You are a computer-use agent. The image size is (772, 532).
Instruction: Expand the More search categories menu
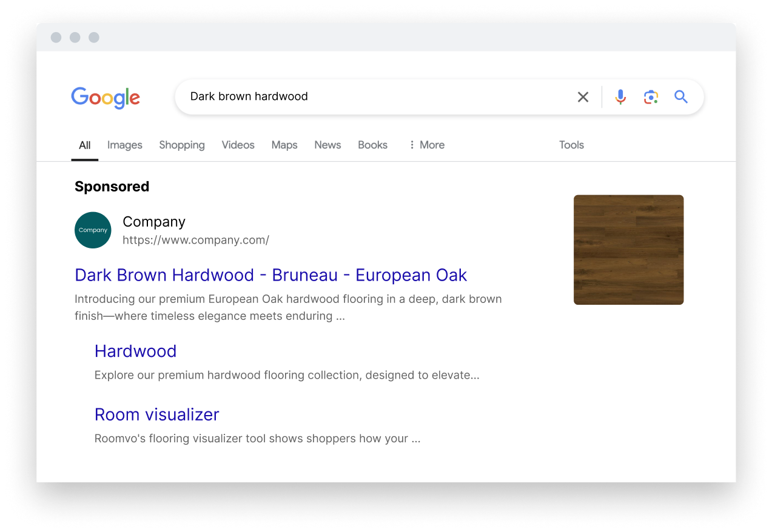click(x=427, y=145)
